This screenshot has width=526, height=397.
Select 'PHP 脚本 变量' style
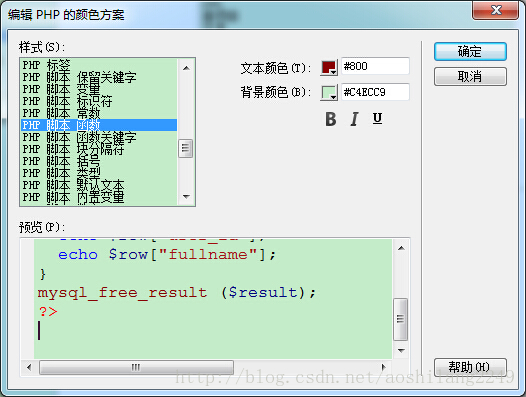[x=99, y=89]
